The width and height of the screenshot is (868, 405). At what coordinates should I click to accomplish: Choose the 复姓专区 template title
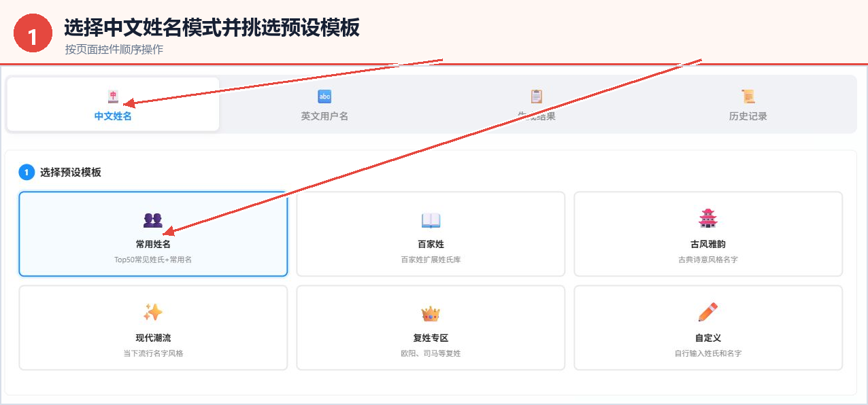point(431,338)
